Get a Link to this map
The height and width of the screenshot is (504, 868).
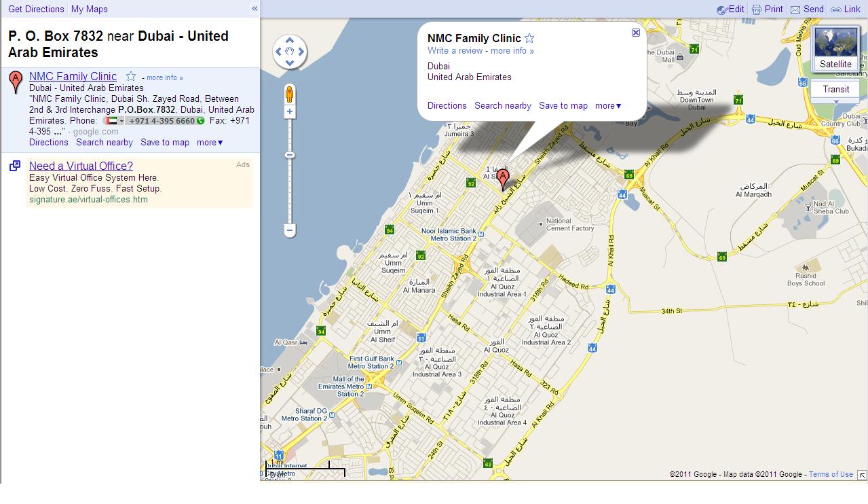tap(846, 10)
